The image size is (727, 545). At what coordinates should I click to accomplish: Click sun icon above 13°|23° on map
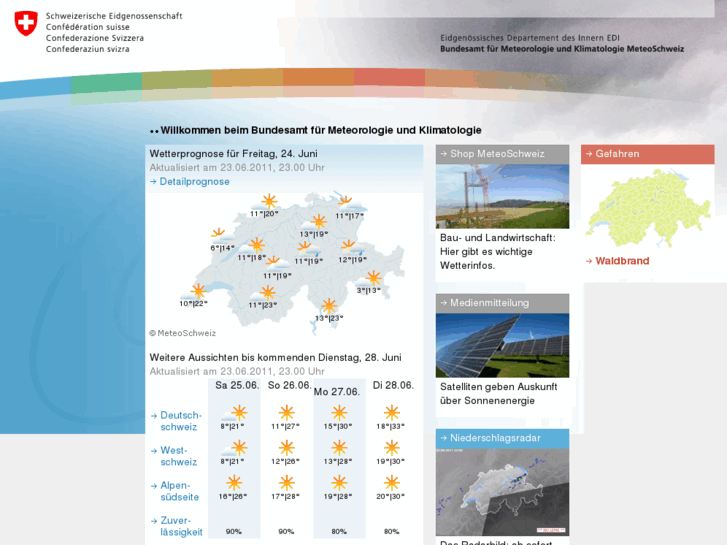coord(329,306)
